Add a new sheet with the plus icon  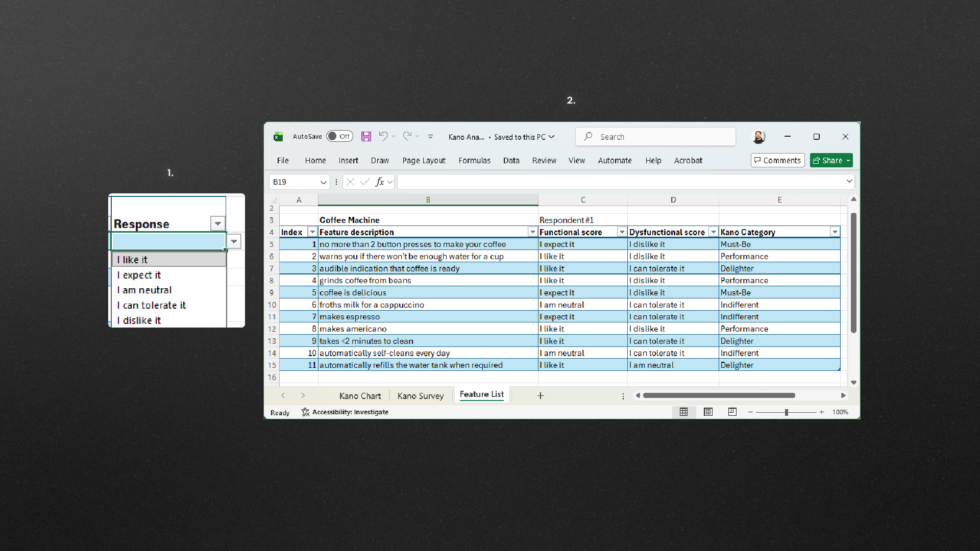point(540,395)
